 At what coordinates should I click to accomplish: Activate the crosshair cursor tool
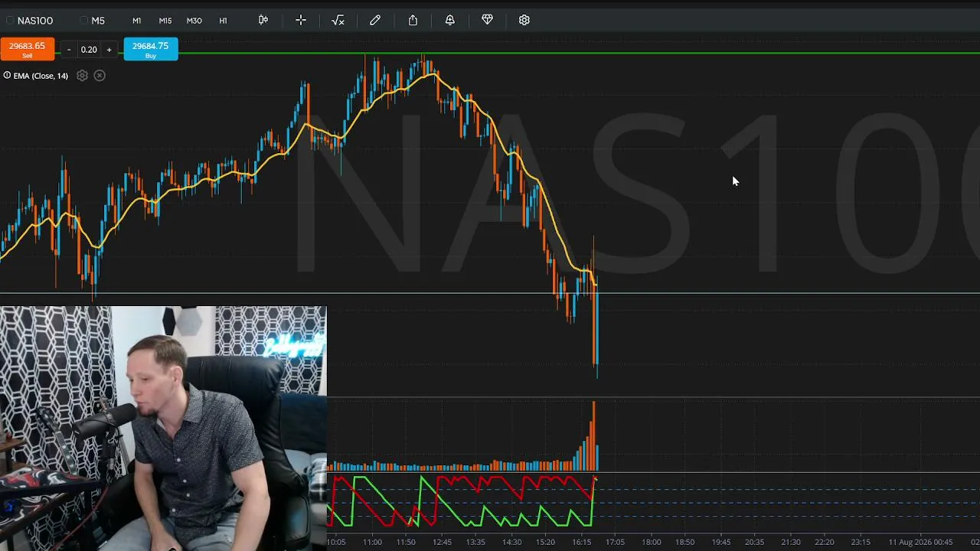click(x=301, y=20)
